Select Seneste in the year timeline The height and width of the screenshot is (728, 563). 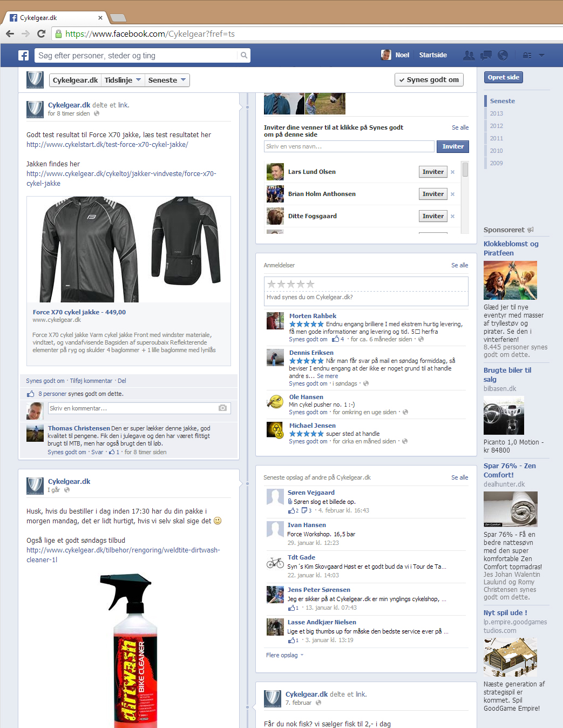pyautogui.click(x=503, y=101)
